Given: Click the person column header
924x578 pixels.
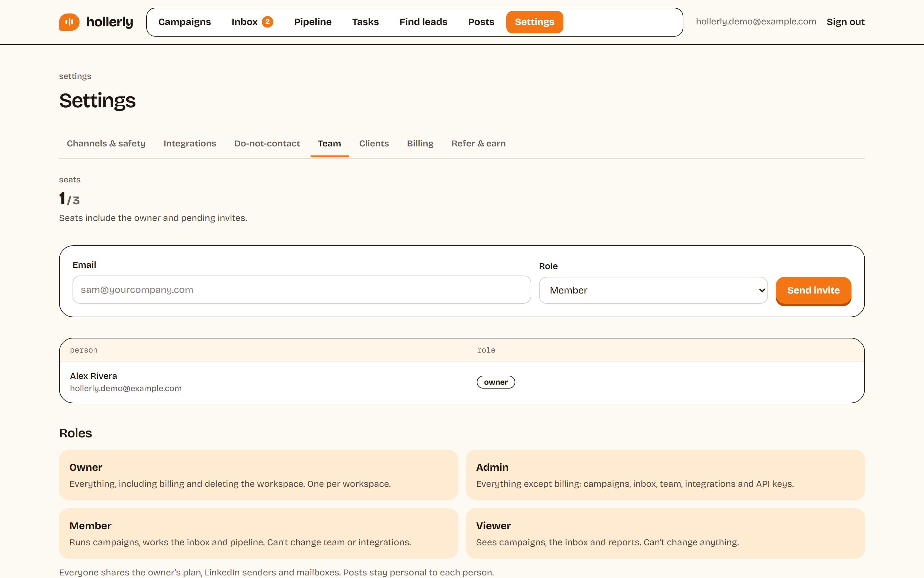Looking at the screenshot, I should [84, 350].
